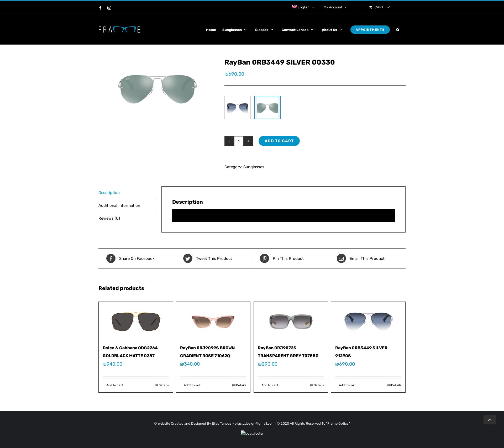Click the footer logo image

(x=252, y=433)
